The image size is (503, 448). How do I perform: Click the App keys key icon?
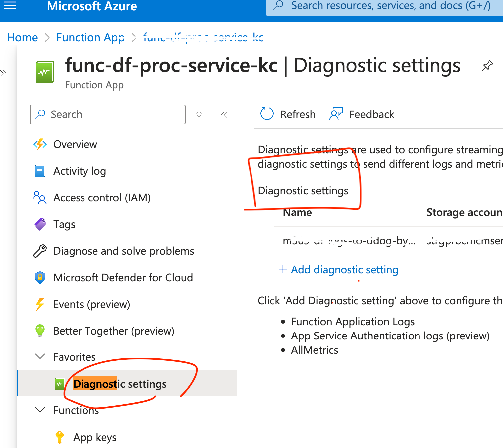pyautogui.click(x=60, y=437)
